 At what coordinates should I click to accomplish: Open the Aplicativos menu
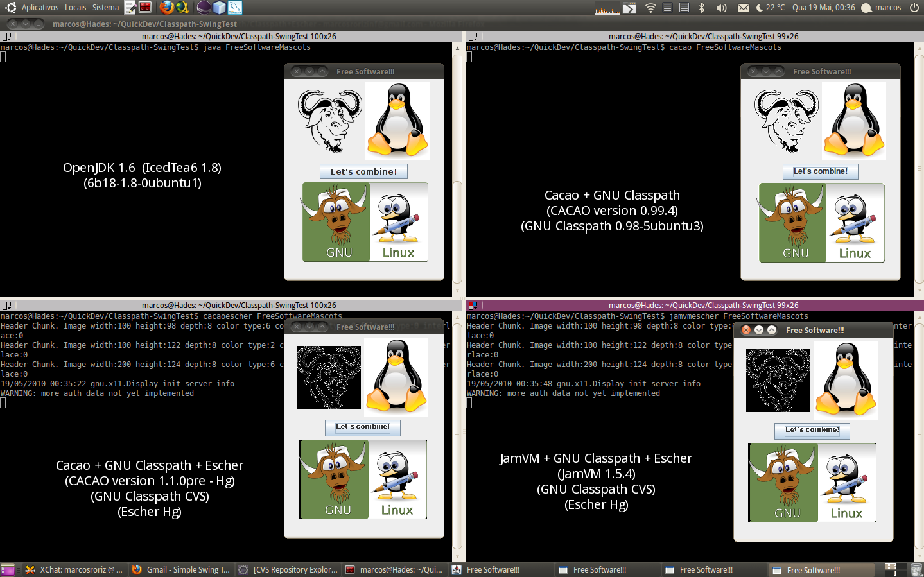pyautogui.click(x=40, y=8)
